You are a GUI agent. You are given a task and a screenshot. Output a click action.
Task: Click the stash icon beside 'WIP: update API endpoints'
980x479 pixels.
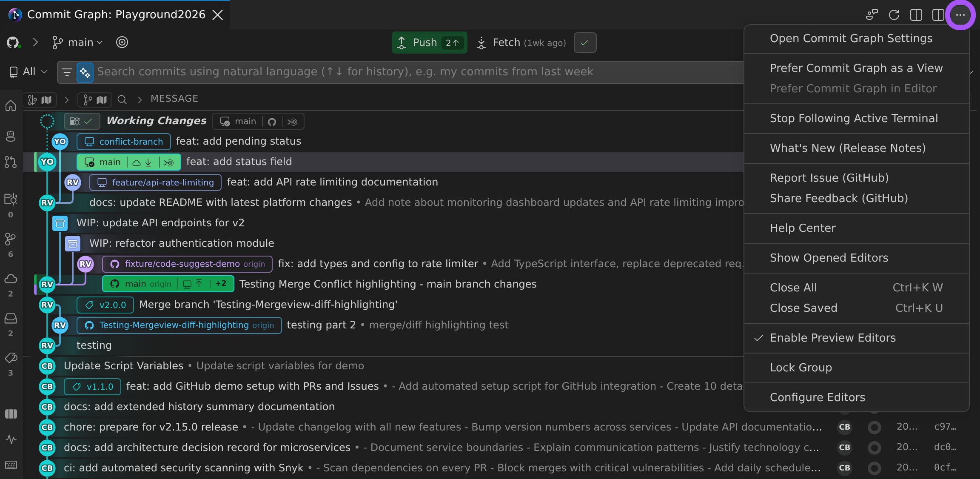point(60,223)
